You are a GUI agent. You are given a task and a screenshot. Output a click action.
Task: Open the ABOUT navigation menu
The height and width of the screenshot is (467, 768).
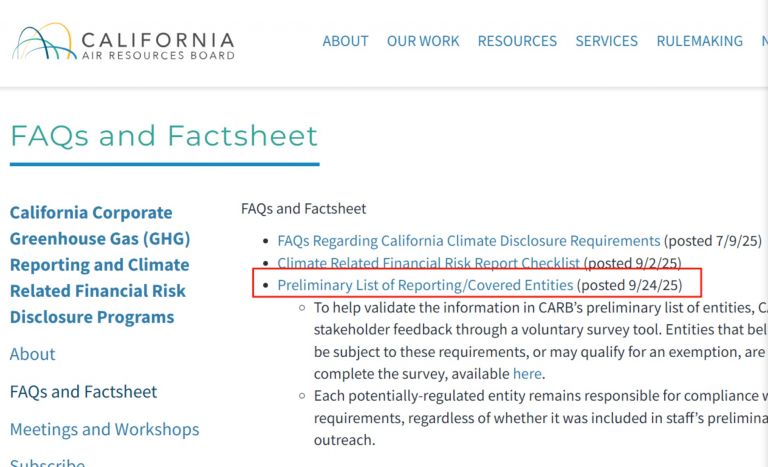pyautogui.click(x=345, y=41)
